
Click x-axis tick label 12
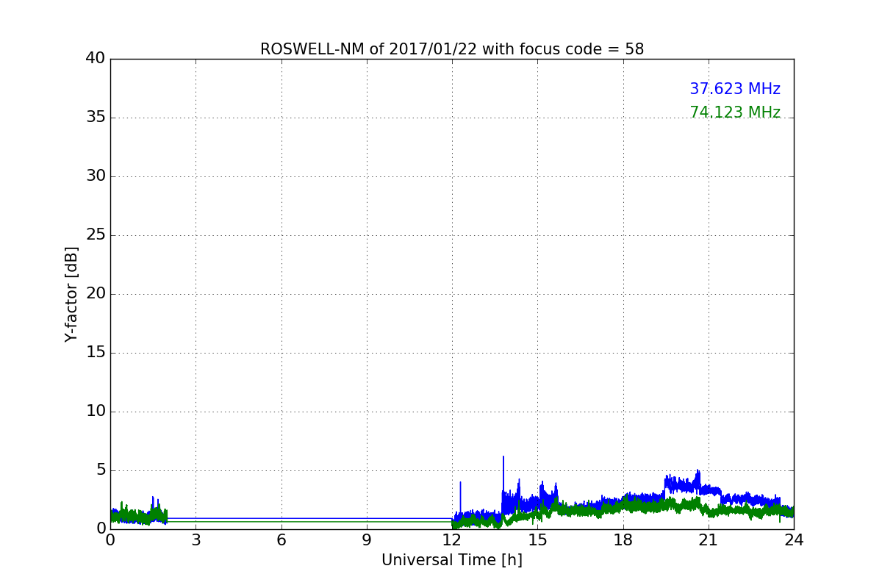[452, 540]
